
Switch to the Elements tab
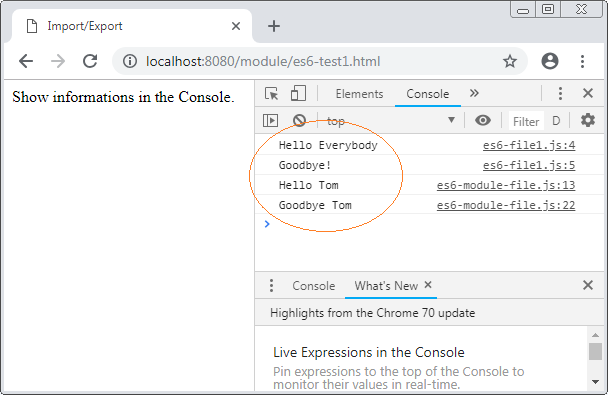359,94
